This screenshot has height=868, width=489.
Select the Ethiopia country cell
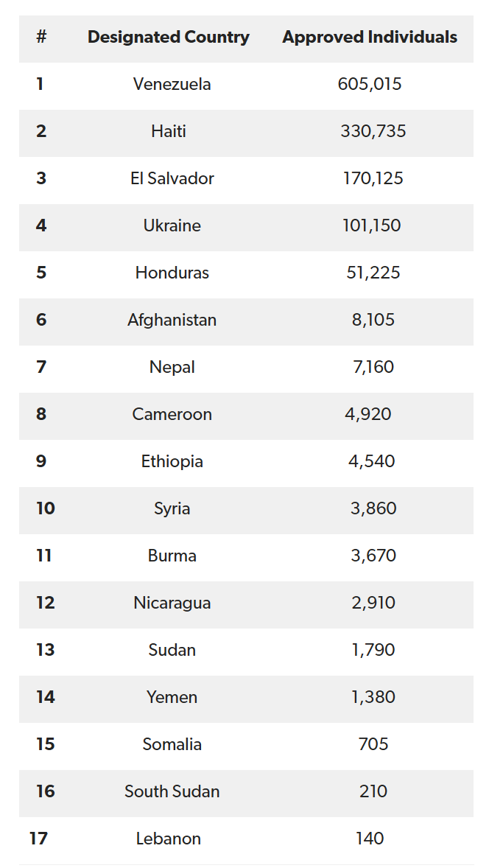pyautogui.click(x=172, y=462)
